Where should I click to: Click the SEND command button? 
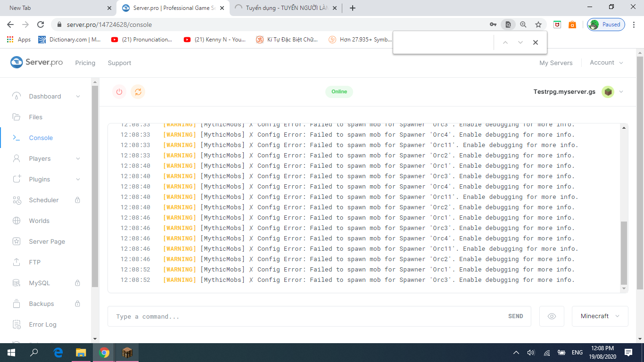pos(515,316)
